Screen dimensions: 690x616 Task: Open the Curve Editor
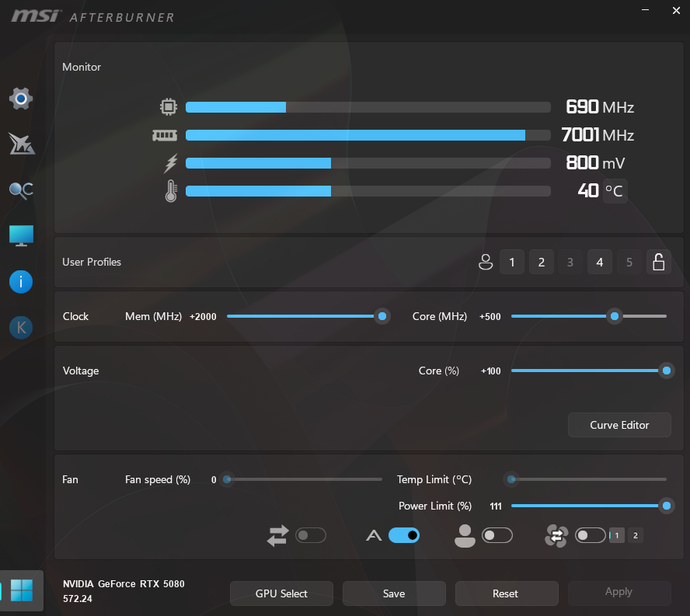(619, 425)
